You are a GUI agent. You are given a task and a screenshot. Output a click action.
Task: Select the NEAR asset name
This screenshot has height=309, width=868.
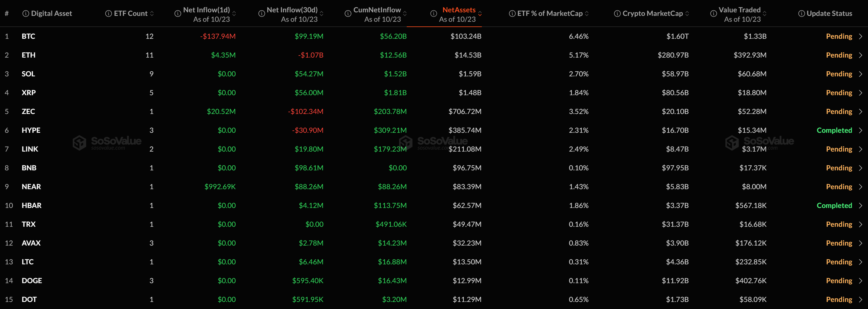click(31, 187)
